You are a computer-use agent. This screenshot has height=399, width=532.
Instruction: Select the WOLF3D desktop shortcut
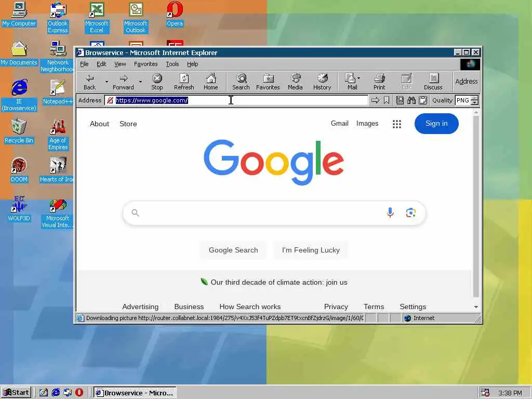pos(19,209)
